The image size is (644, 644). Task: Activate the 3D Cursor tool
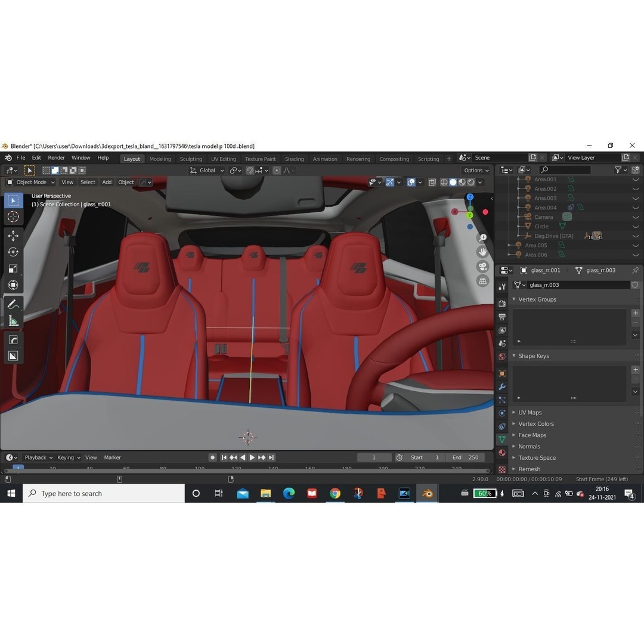click(13, 217)
